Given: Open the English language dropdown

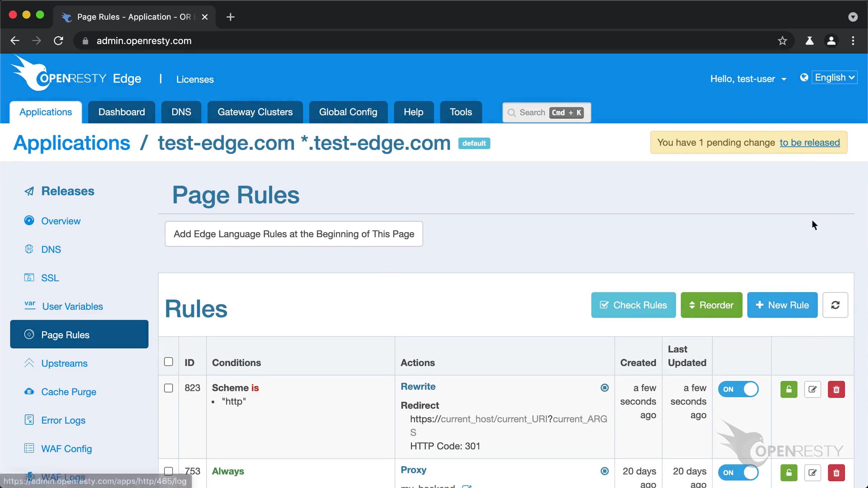Looking at the screenshot, I should [x=834, y=78].
